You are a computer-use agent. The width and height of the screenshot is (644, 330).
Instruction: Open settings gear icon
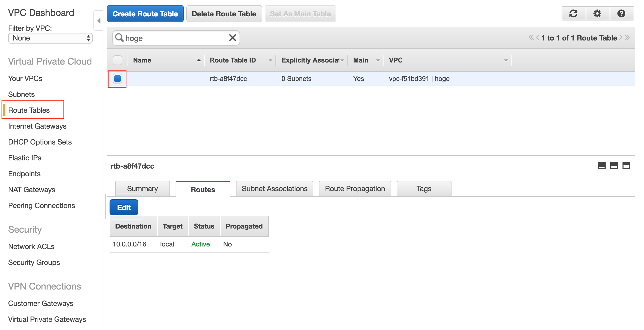click(x=597, y=14)
